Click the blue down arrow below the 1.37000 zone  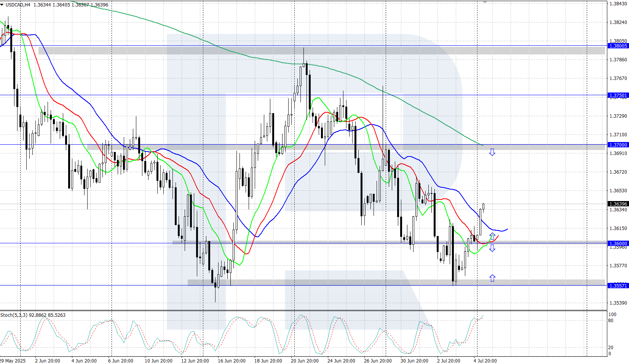point(492,152)
